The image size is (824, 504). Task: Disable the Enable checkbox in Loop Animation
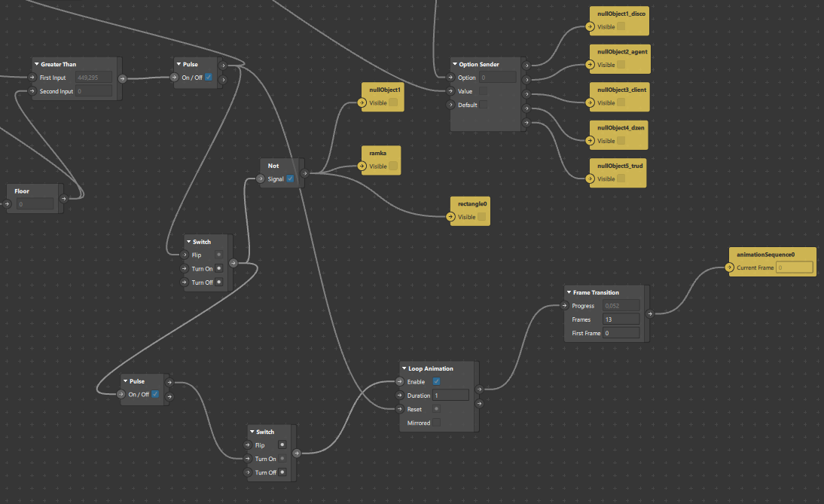pos(436,382)
